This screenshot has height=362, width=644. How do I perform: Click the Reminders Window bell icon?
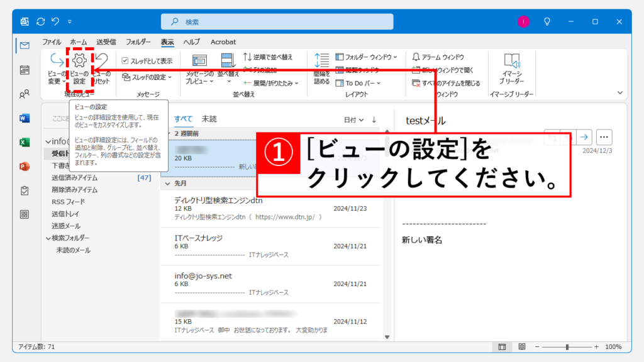point(416,57)
